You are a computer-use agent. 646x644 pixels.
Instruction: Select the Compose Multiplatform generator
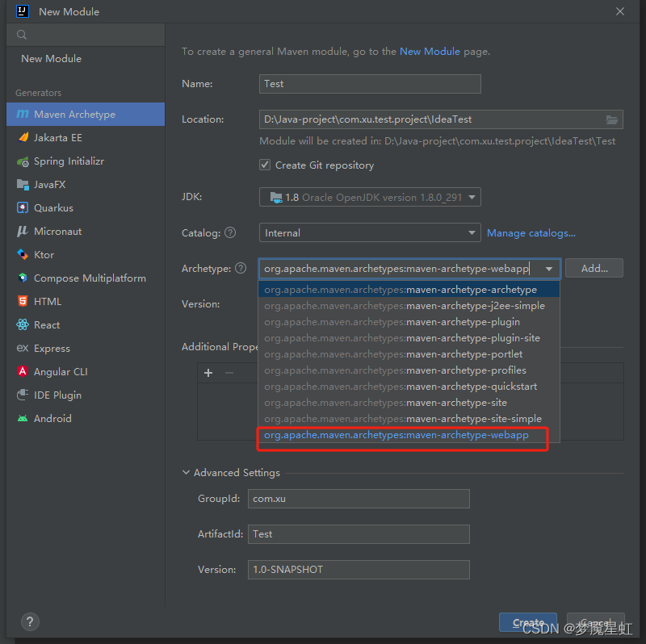pyautogui.click(x=86, y=278)
